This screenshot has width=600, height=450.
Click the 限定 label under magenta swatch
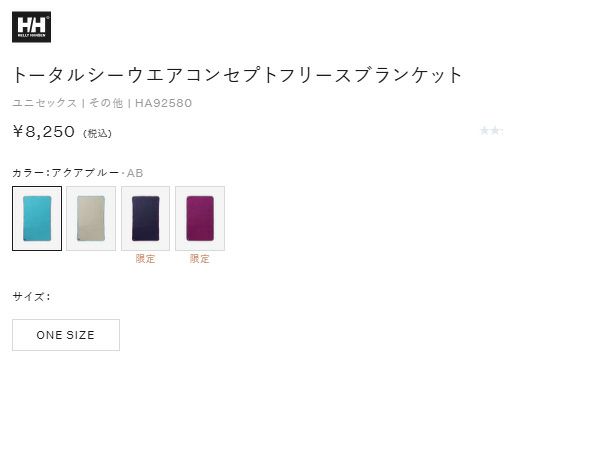[200, 259]
